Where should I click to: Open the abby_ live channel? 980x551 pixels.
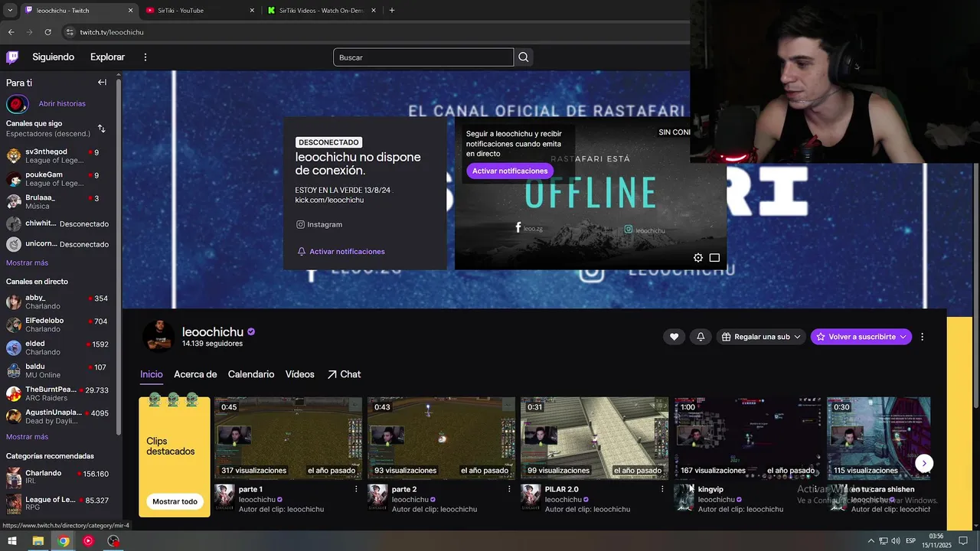(x=57, y=302)
